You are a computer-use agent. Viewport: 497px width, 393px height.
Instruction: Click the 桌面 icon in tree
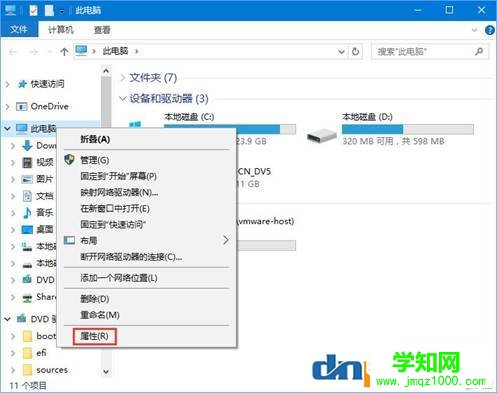[x=27, y=229]
